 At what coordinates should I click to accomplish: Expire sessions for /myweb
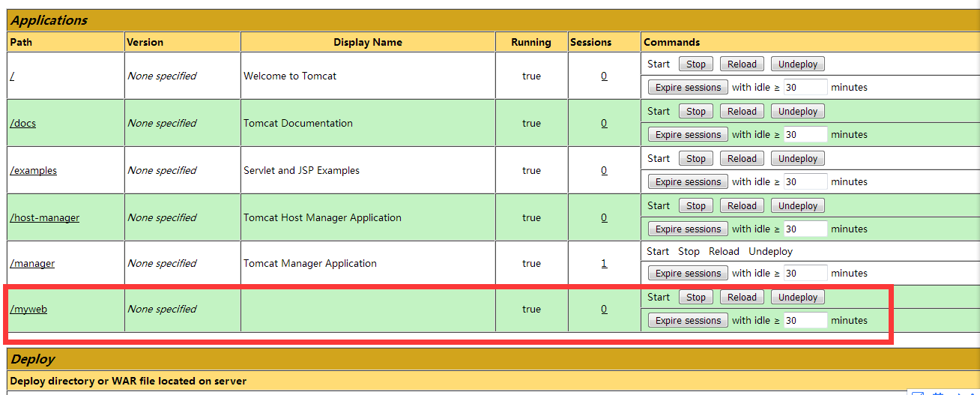688,321
